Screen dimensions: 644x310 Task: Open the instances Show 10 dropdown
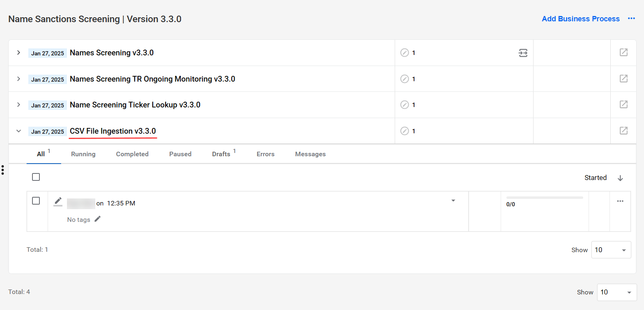(611, 250)
